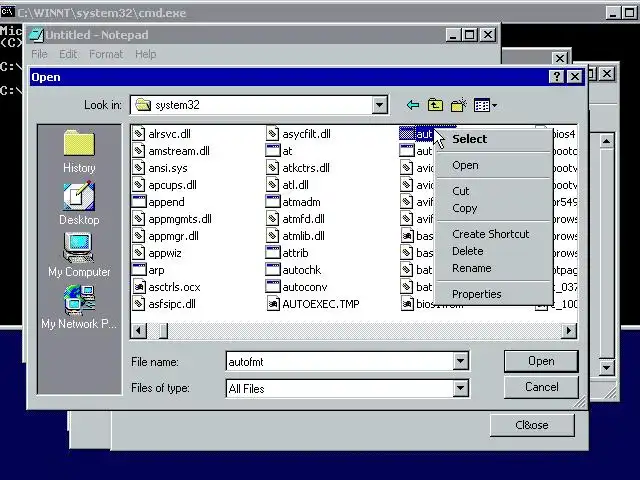This screenshot has width=640, height=480.
Task: Open the View menu icon dropdown
Action: coord(485,105)
